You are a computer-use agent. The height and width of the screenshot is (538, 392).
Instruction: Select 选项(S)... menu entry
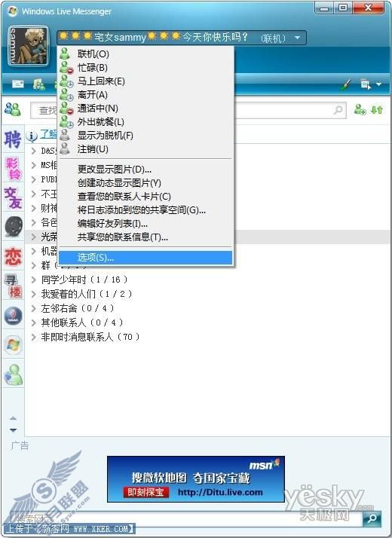(145, 258)
